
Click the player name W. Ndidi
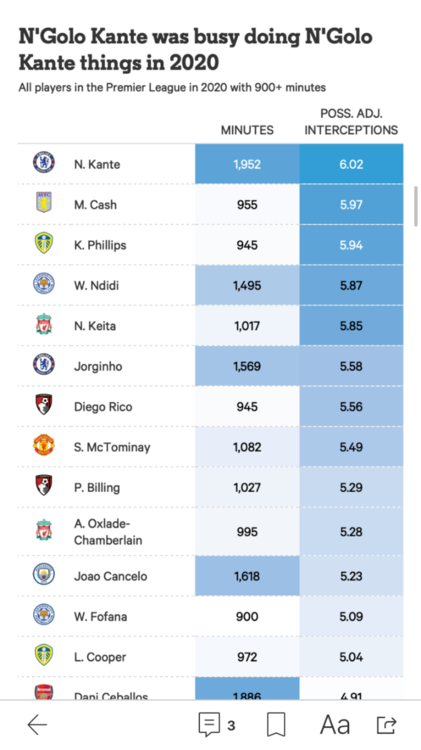click(96, 286)
